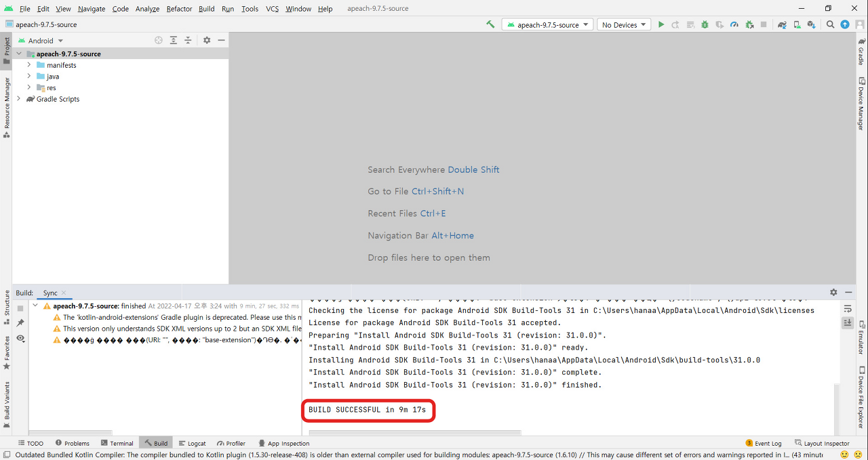868x460 pixels.
Task: Open the Device File Explorer side tab
Action: tap(861, 398)
